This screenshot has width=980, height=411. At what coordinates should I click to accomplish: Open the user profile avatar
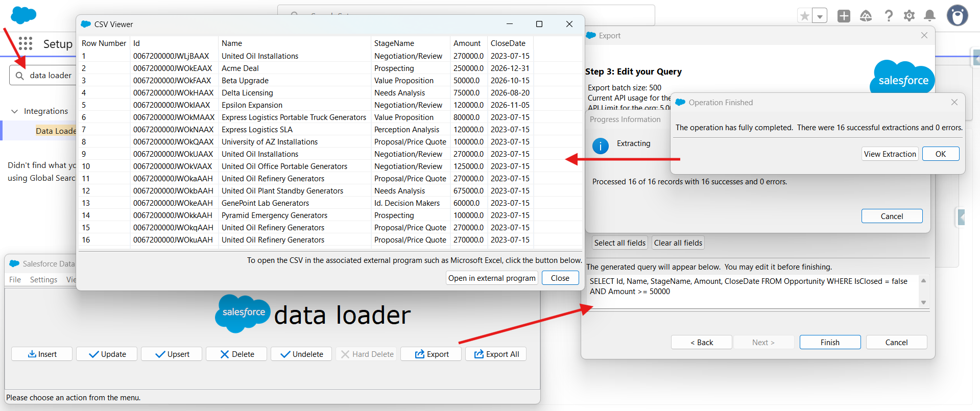point(958,15)
